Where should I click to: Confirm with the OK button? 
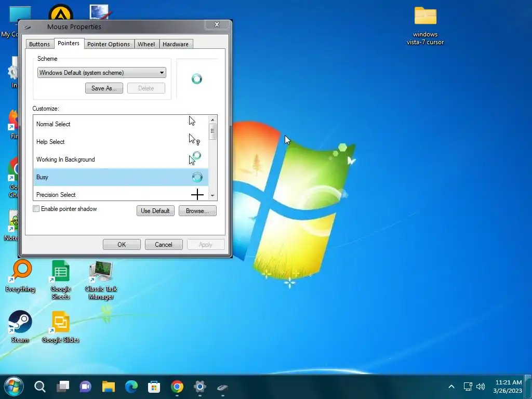point(122,245)
